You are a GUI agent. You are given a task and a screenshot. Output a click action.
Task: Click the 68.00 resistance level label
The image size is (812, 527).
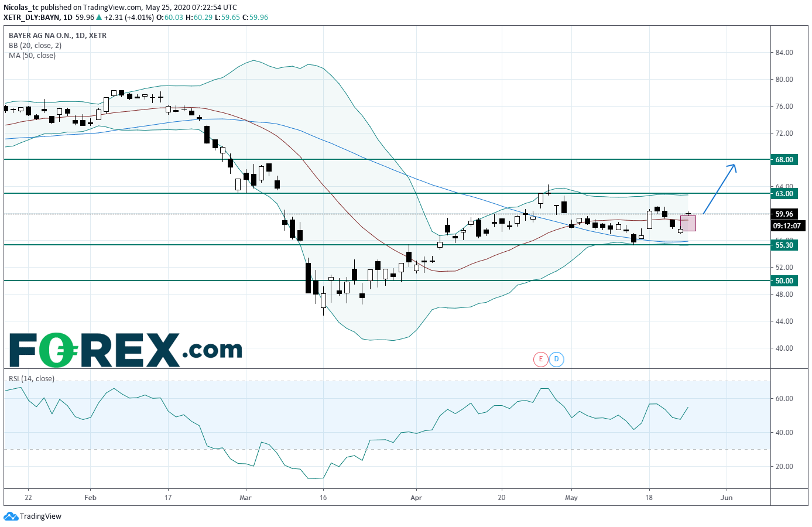pyautogui.click(x=784, y=159)
